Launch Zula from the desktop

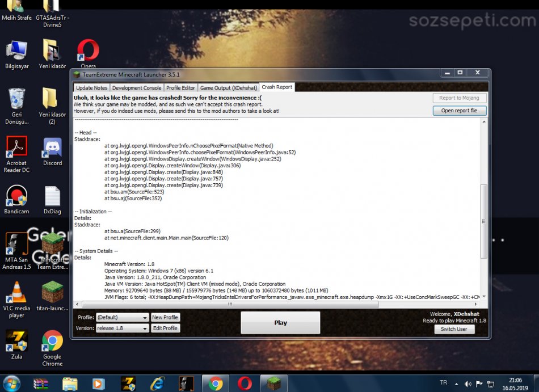16,344
